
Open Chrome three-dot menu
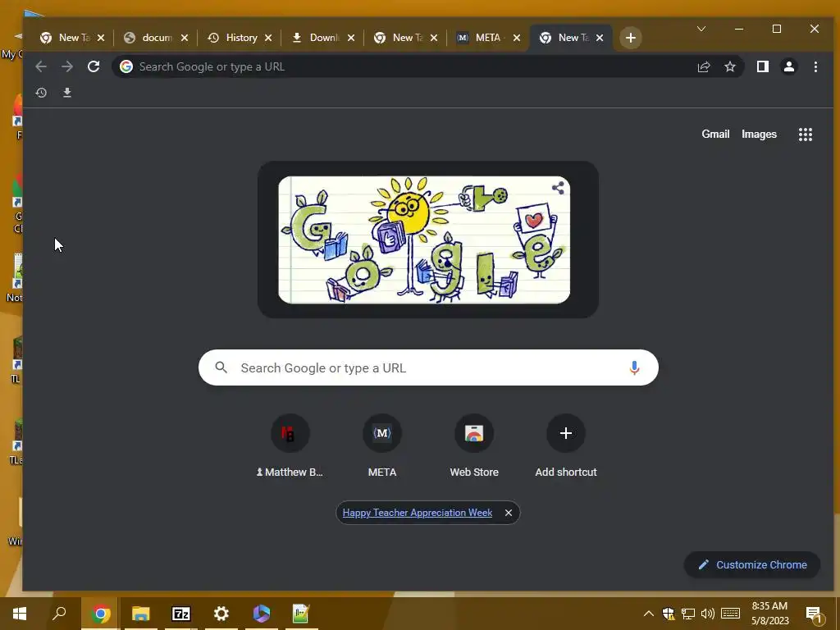click(x=815, y=66)
